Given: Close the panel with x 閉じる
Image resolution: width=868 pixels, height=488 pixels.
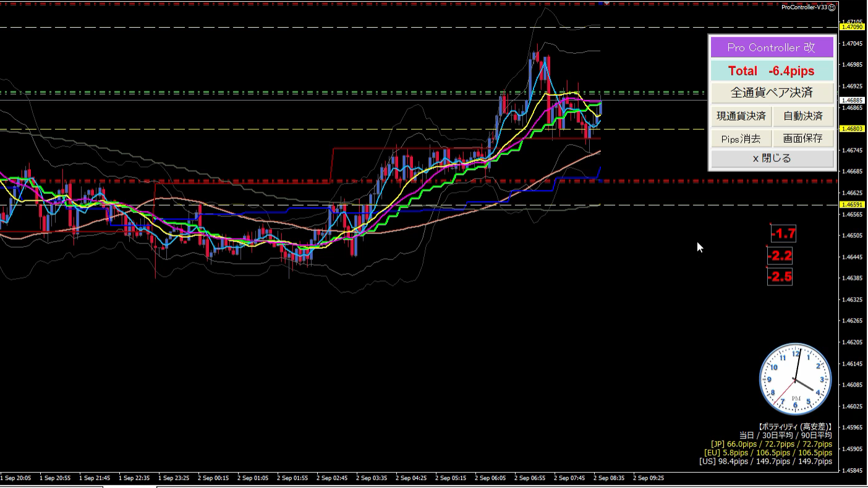Looking at the screenshot, I should pos(772,158).
